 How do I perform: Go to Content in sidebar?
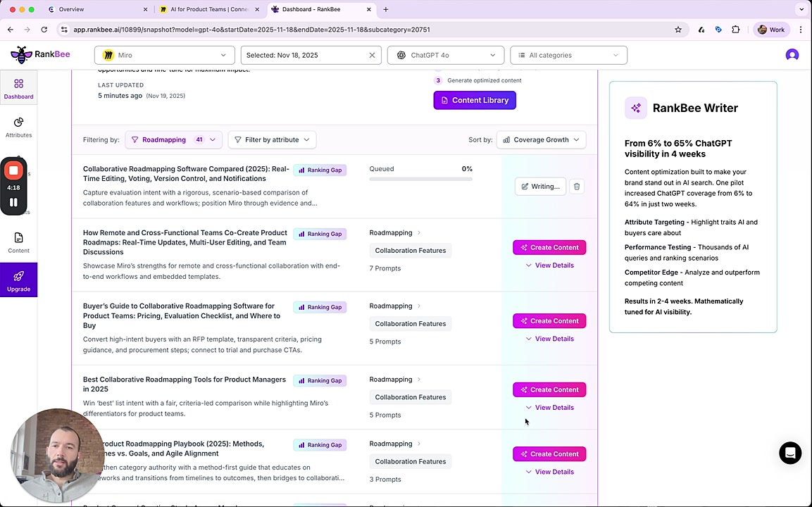coord(18,242)
